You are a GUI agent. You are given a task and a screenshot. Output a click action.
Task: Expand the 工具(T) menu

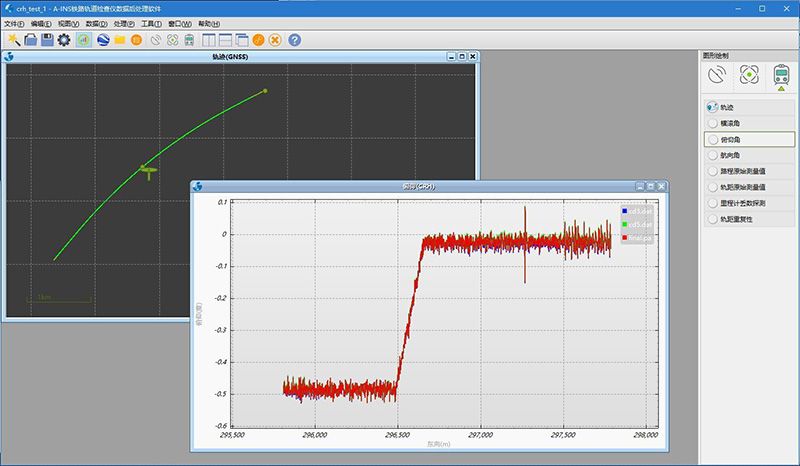point(152,23)
